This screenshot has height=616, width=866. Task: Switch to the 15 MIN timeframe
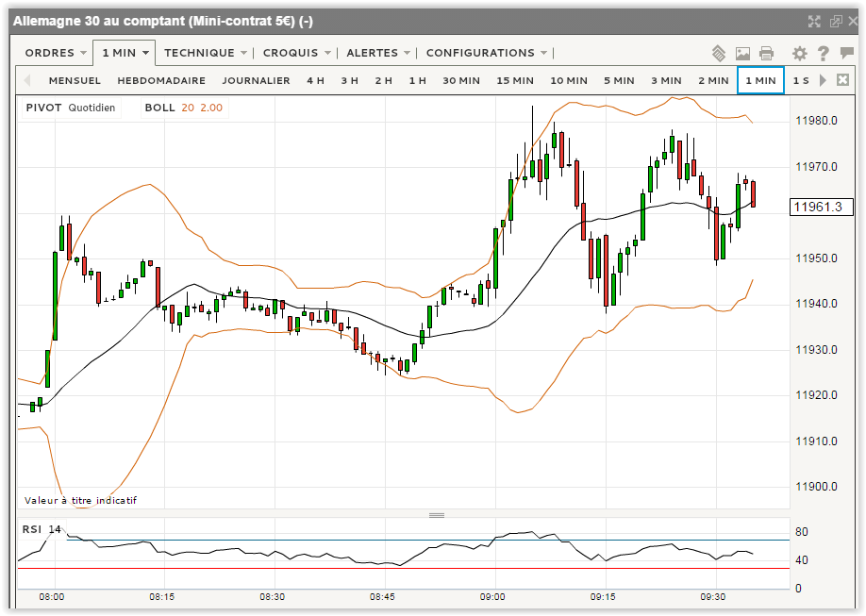coord(515,81)
